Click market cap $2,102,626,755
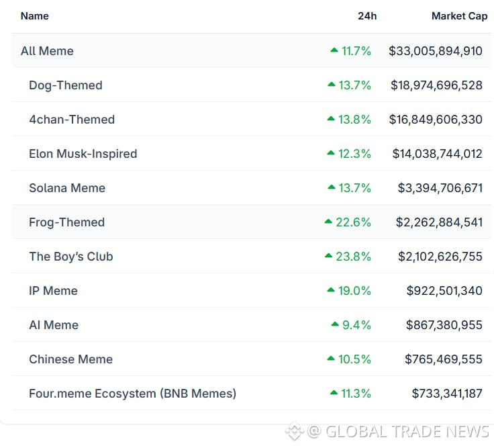Screen dimensions: 494x448 [440, 257]
